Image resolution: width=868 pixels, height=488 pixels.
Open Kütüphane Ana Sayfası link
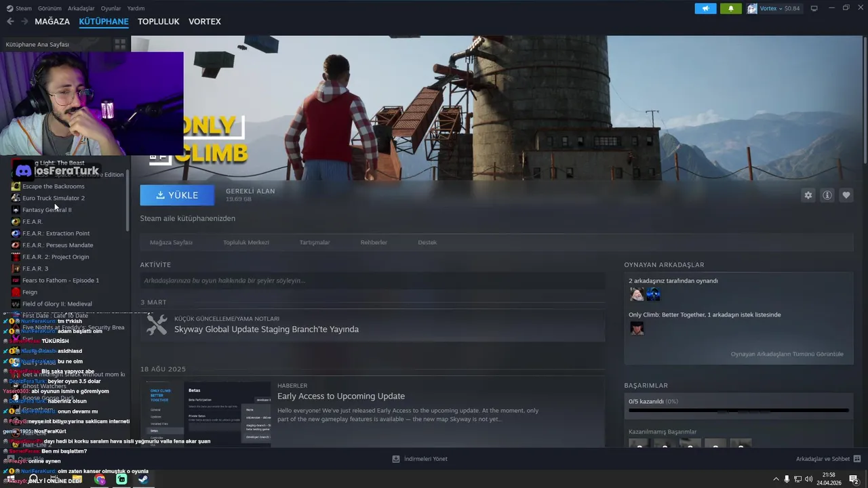(37, 44)
